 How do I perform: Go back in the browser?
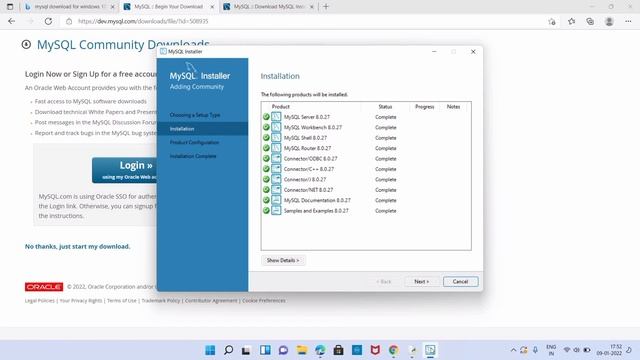pos(11,21)
